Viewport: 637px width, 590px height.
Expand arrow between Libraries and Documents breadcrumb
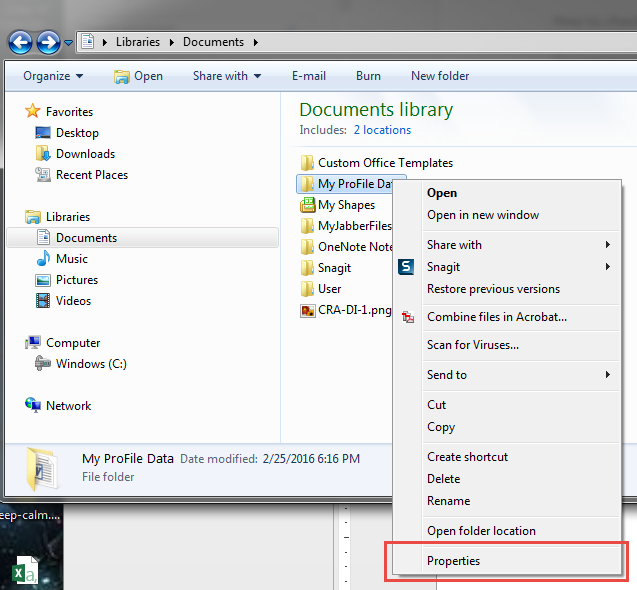172,42
